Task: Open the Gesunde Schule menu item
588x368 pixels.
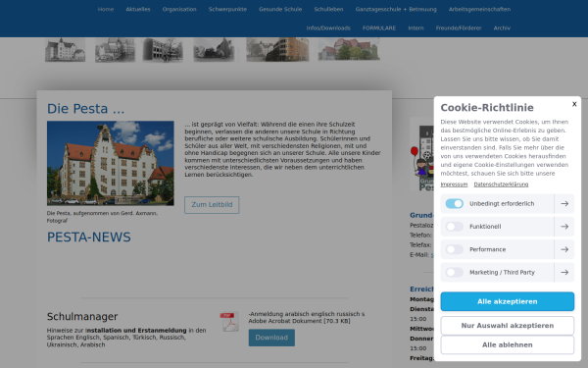Action: click(x=280, y=10)
